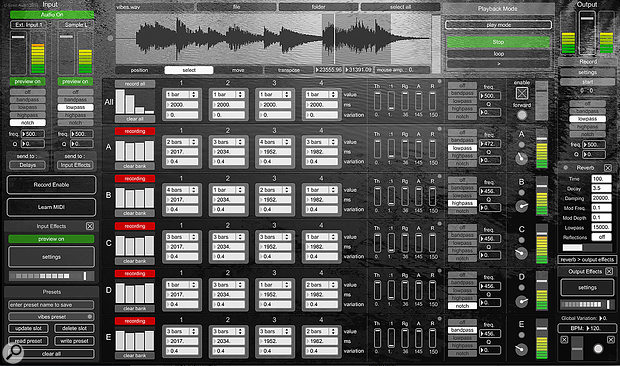Open bank A slot 3 '4 bars' dropdown

coord(275,142)
